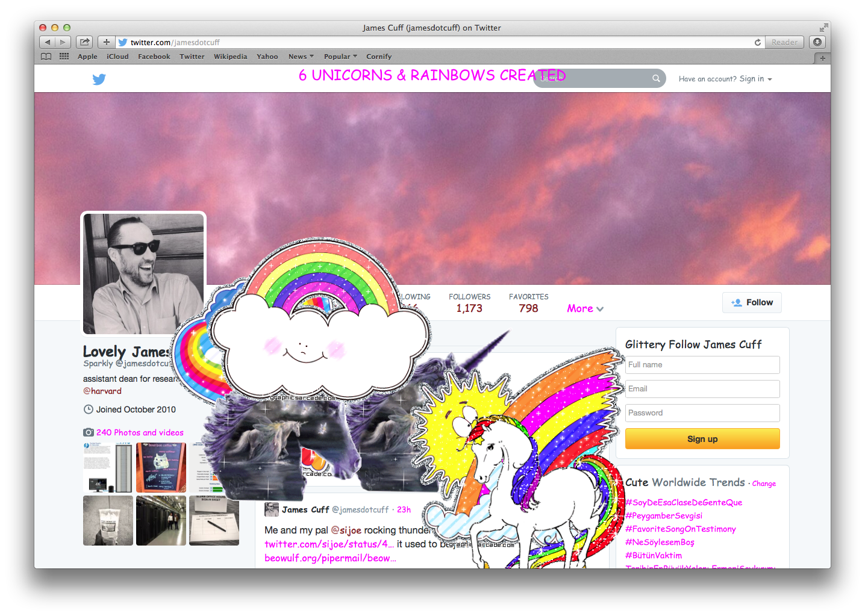Open the Yahoo bookmark

[x=267, y=57]
